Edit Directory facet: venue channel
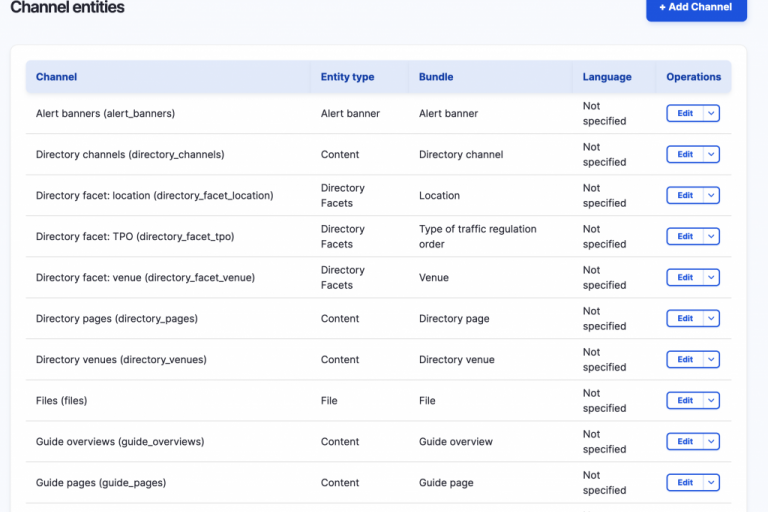 [x=685, y=278]
